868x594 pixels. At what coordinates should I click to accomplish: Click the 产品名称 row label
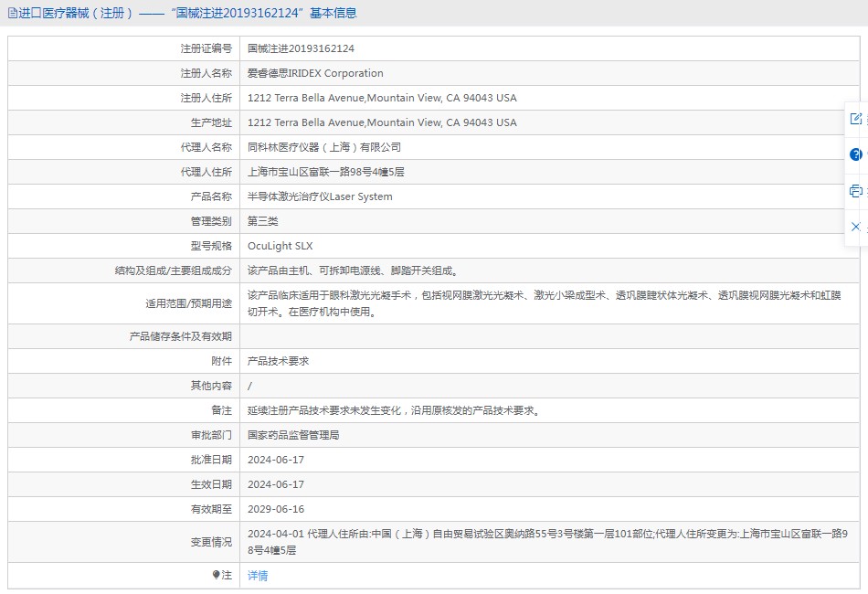(211, 196)
